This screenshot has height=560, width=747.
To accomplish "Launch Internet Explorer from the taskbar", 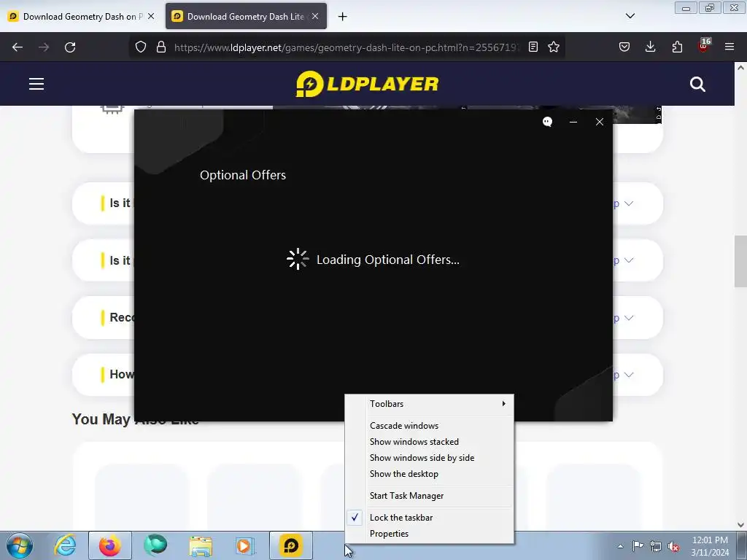I will pos(65,545).
